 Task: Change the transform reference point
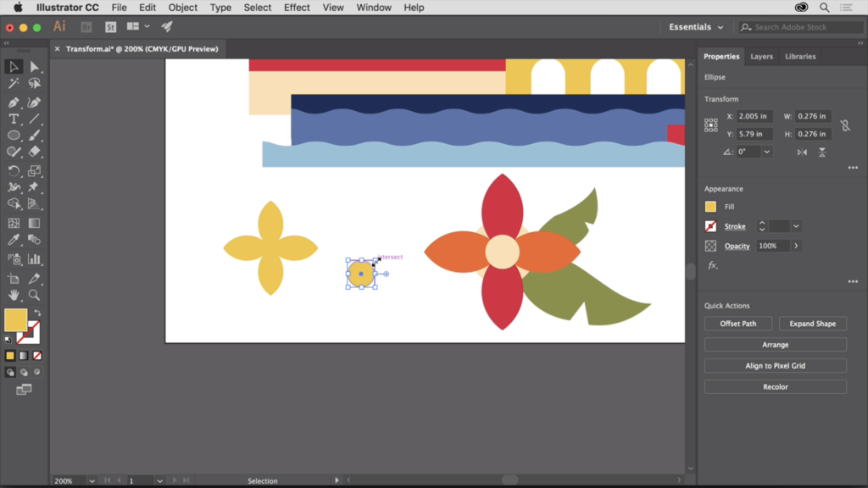coord(710,125)
